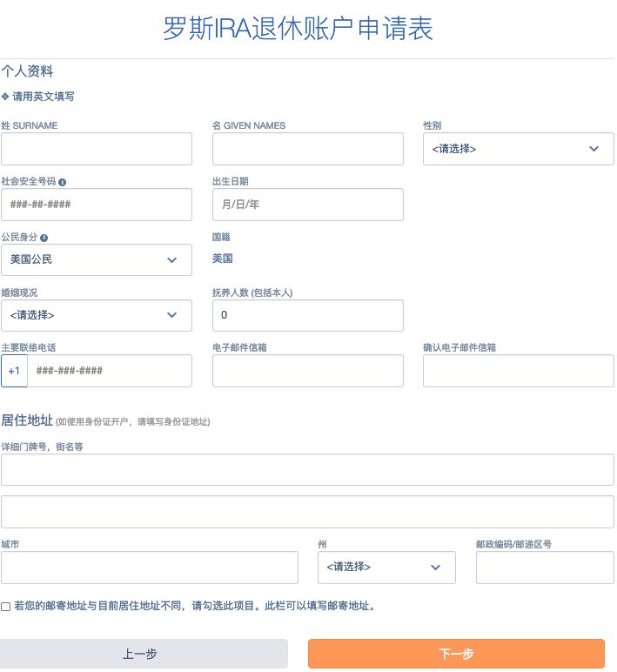
Task: Open the 州 state dropdown
Action: [386, 568]
